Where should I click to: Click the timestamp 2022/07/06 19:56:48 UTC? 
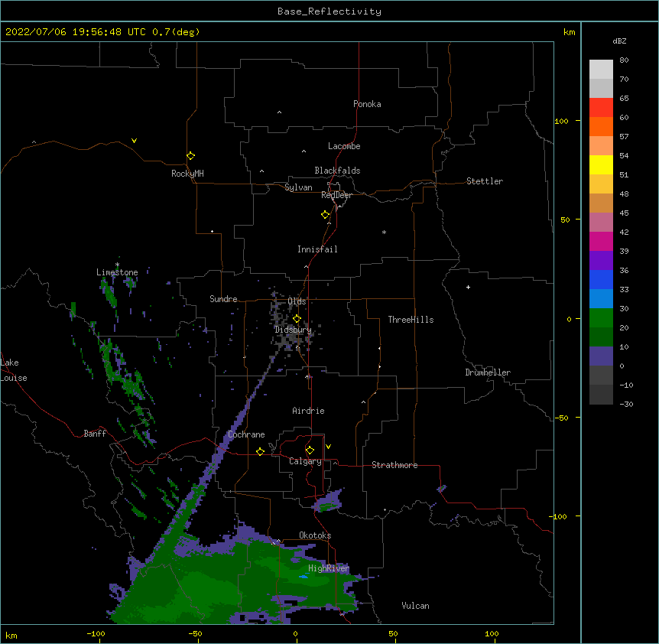pos(75,32)
